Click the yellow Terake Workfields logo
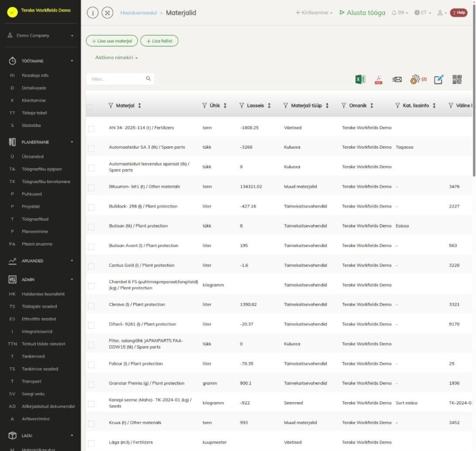This screenshot has height=451, width=476. click(x=13, y=12)
